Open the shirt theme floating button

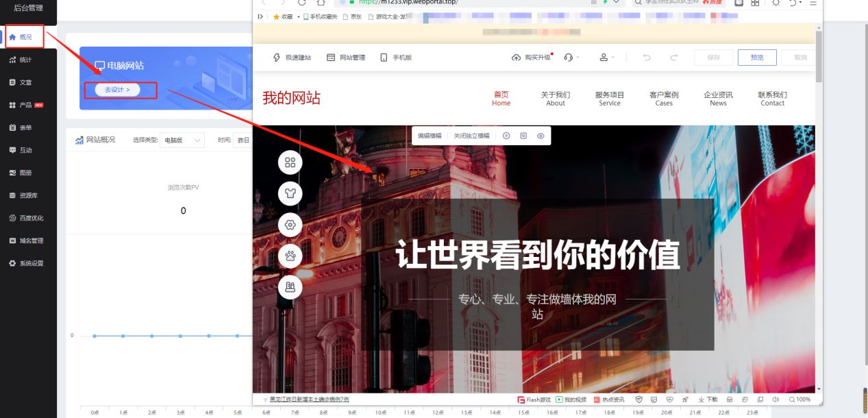coord(290,193)
